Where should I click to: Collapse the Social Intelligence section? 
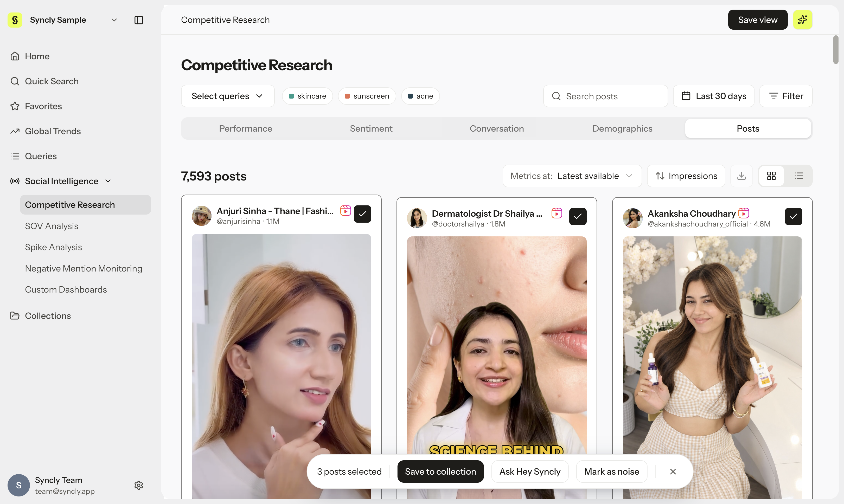[108, 181]
